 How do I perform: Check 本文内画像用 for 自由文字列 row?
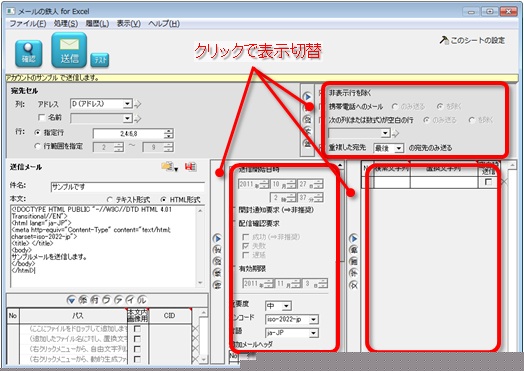pos(137,349)
